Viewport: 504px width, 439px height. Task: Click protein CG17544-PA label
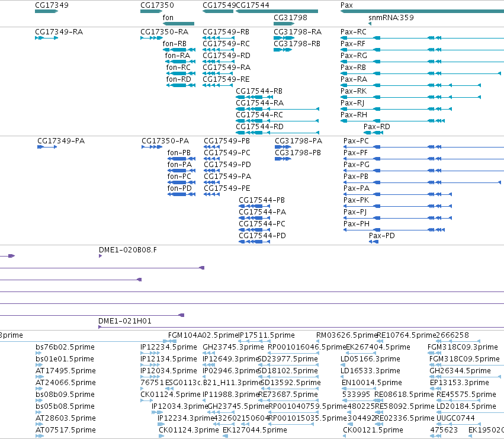pyautogui.click(x=262, y=212)
